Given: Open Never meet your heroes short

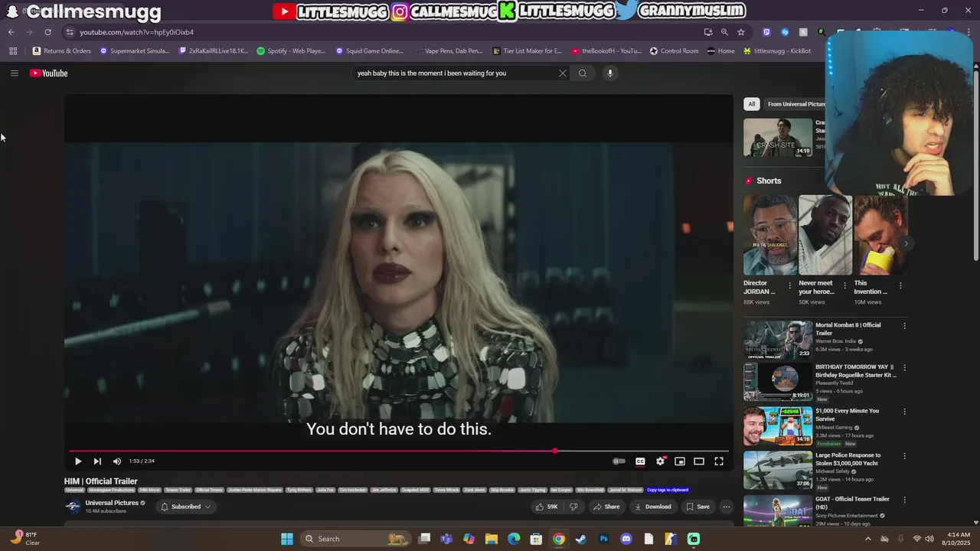Looking at the screenshot, I should tap(825, 234).
